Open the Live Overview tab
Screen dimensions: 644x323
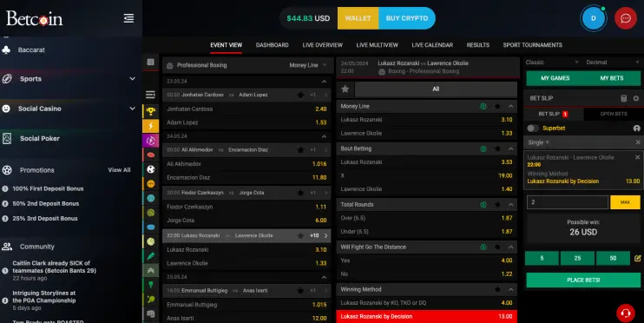322,45
